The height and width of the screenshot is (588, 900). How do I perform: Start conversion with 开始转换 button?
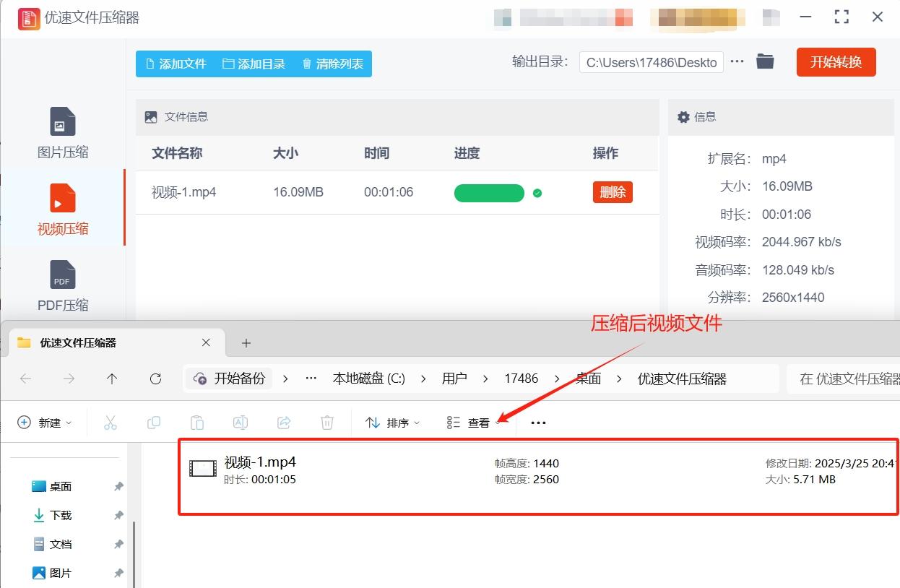coord(836,62)
